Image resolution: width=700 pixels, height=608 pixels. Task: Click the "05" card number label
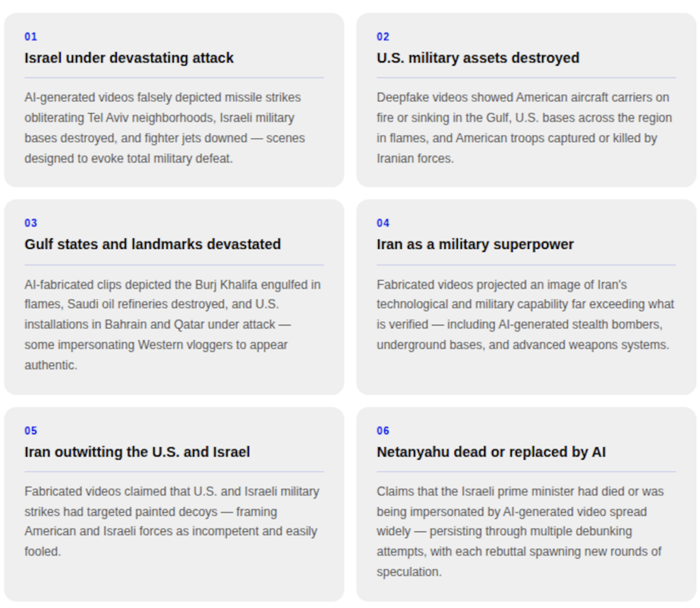point(31,431)
